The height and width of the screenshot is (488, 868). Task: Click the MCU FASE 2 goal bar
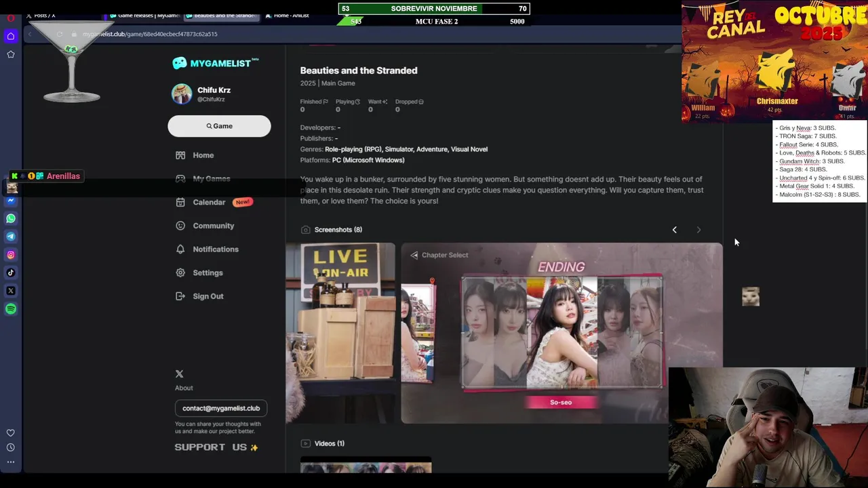434,22
